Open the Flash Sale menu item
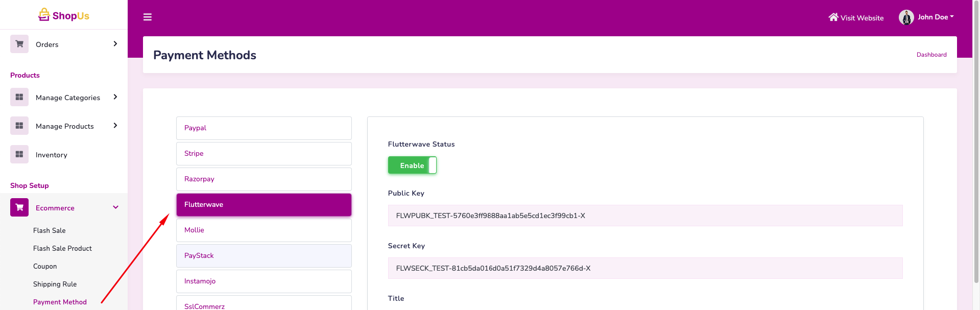The height and width of the screenshot is (310, 980). tap(50, 230)
